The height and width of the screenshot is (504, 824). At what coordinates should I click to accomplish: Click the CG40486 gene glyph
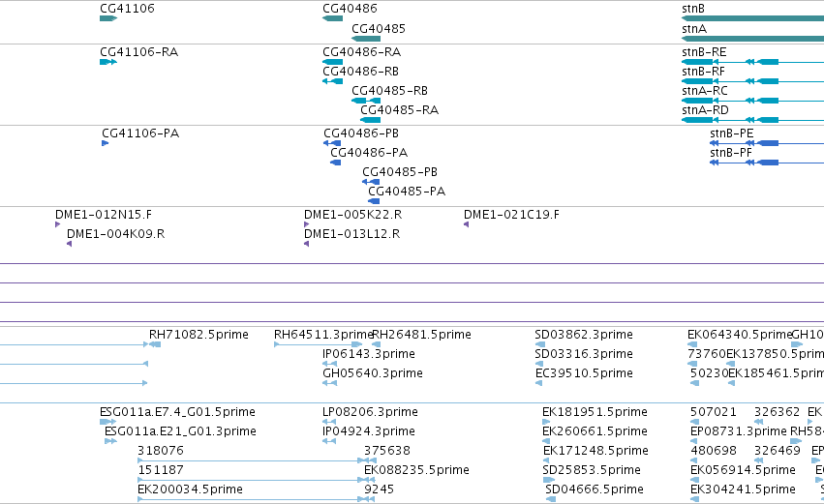coord(333,18)
